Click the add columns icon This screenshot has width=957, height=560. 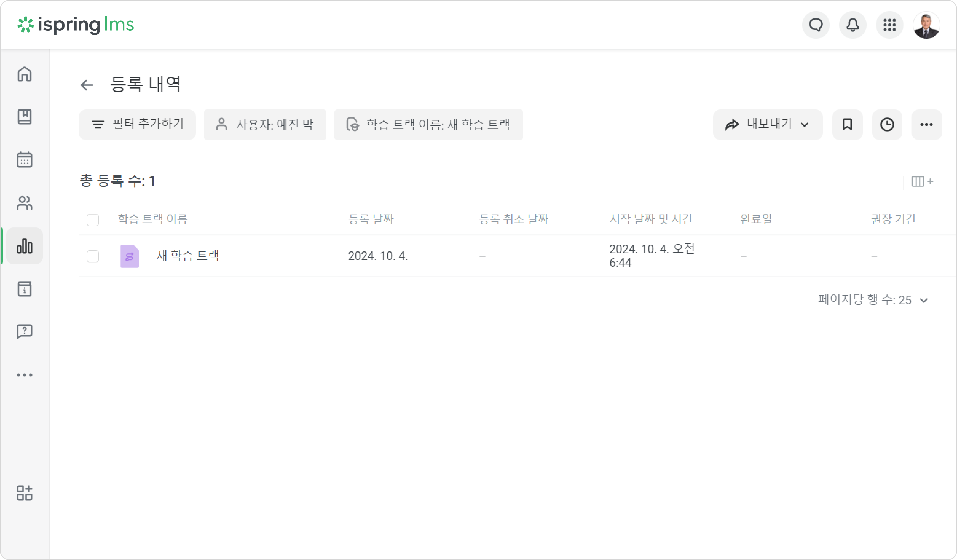pyautogui.click(x=922, y=182)
